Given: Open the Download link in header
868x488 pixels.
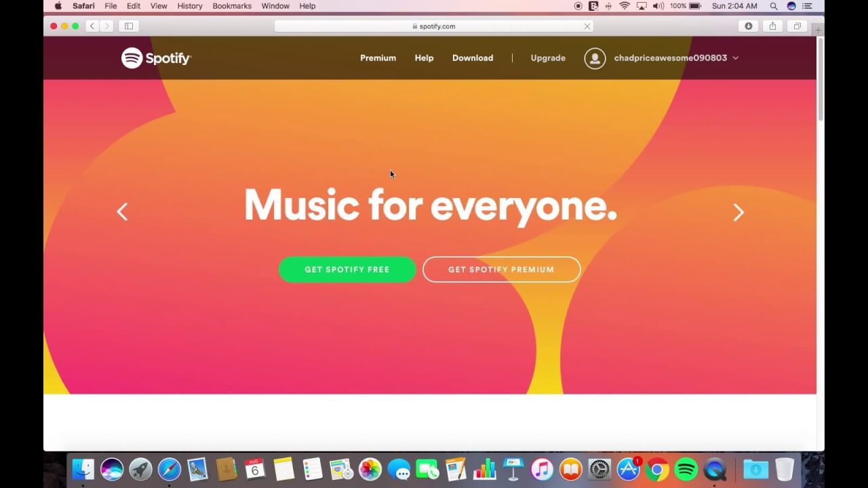Looking at the screenshot, I should point(473,58).
